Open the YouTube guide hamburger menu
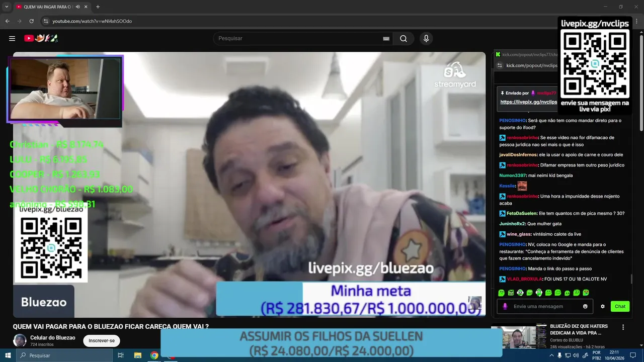The width and height of the screenshot is (644, 362). tap(12, 38)
